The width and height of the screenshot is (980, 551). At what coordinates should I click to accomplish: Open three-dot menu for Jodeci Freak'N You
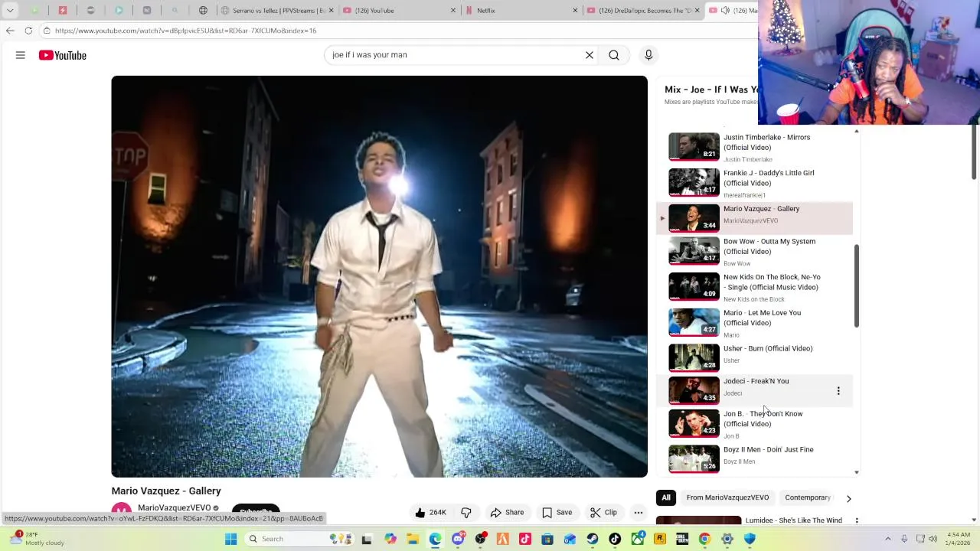[x=838, y=391]
